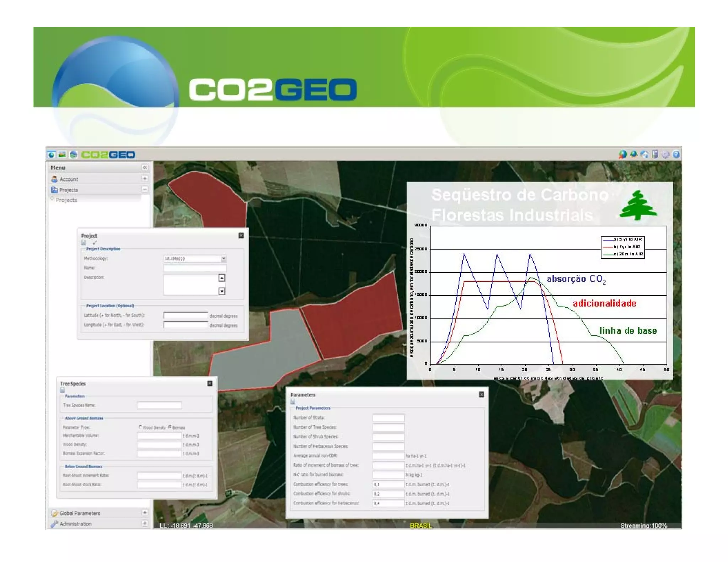Click the globe icon at top right
The width and height of the screenshot is (728, 562).
[x=622, y=154]
